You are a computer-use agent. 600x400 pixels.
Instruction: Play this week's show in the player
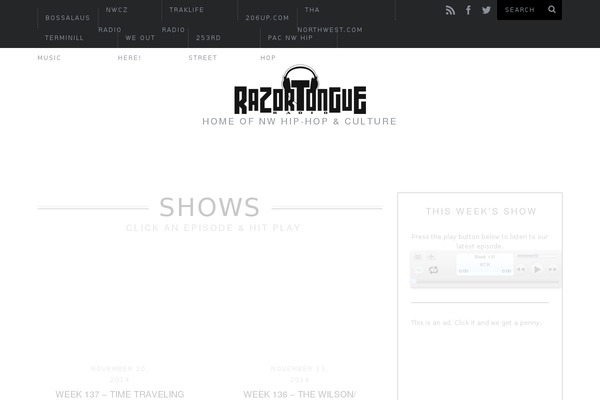click(537, 269)
